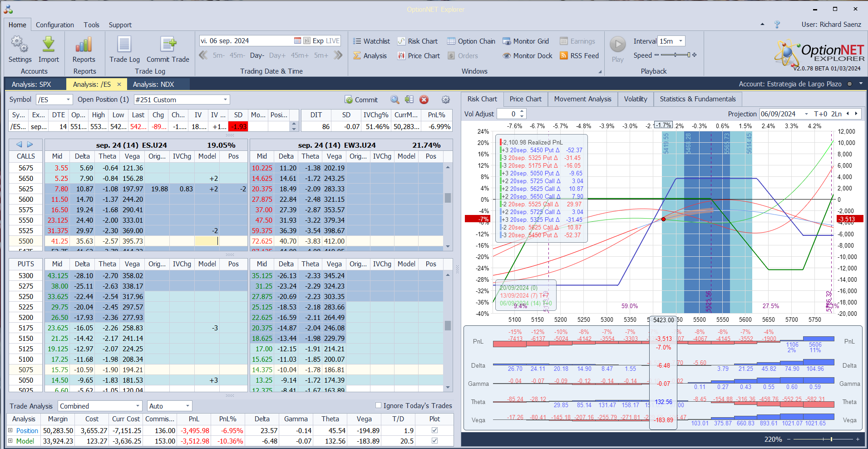Click the help question mark icon
This screenshot has width=868, height=449.
[x=777, y=25]
